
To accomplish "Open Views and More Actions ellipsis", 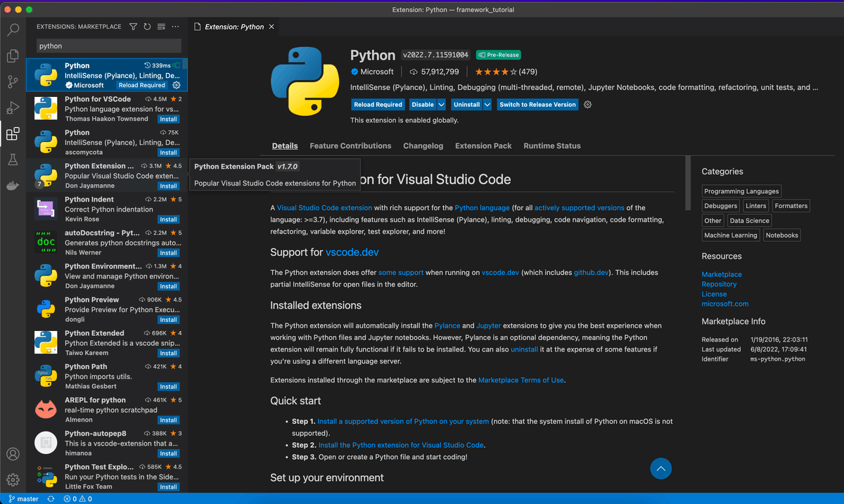I will point(175,27).
